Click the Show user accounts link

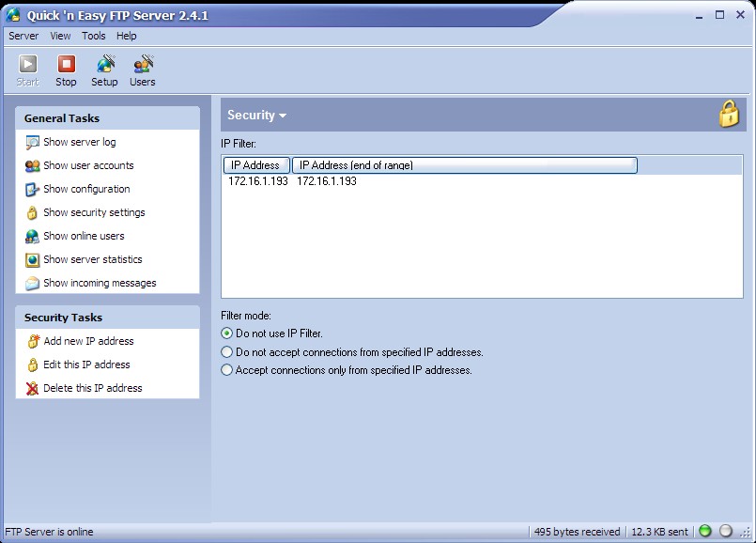88,165
